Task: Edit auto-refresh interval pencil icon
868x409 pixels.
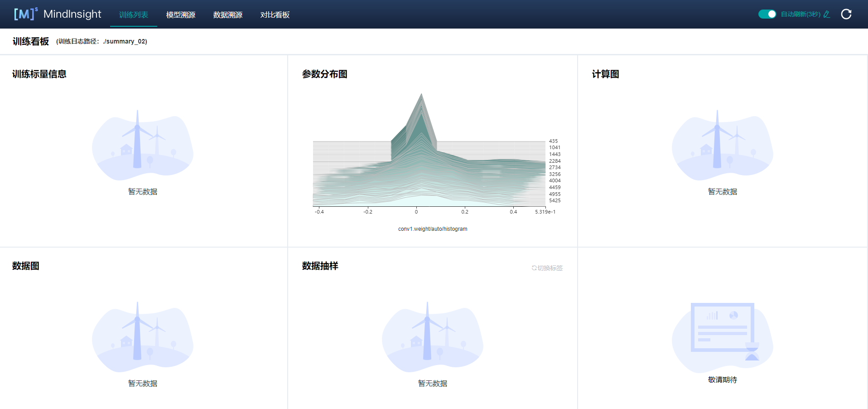Action: point(827,14)
